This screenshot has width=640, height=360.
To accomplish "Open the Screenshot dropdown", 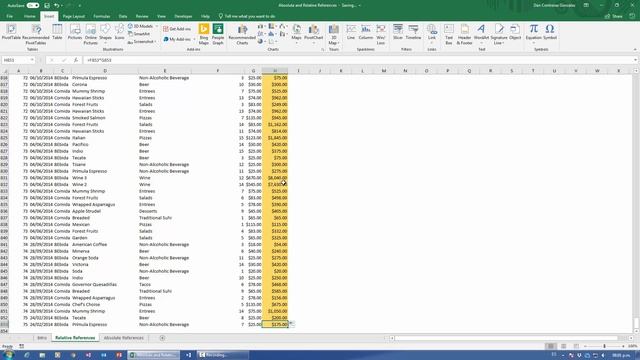I will coord(155,42).
